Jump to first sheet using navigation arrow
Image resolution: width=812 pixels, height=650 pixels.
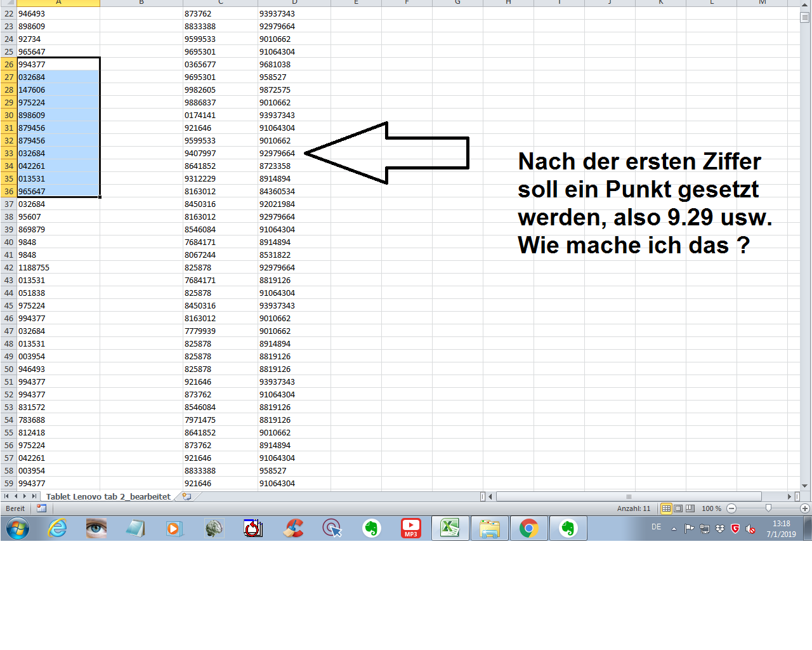tap(7, 496)
